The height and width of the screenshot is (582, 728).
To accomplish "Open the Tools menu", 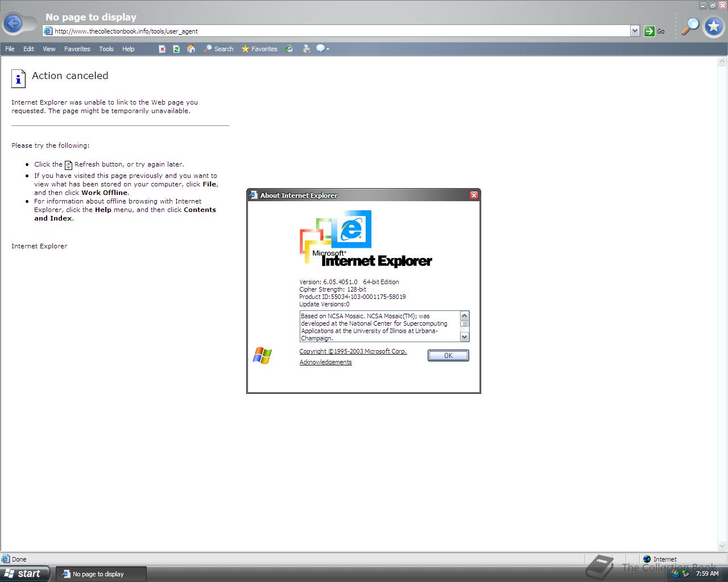I will pos(106,49).
